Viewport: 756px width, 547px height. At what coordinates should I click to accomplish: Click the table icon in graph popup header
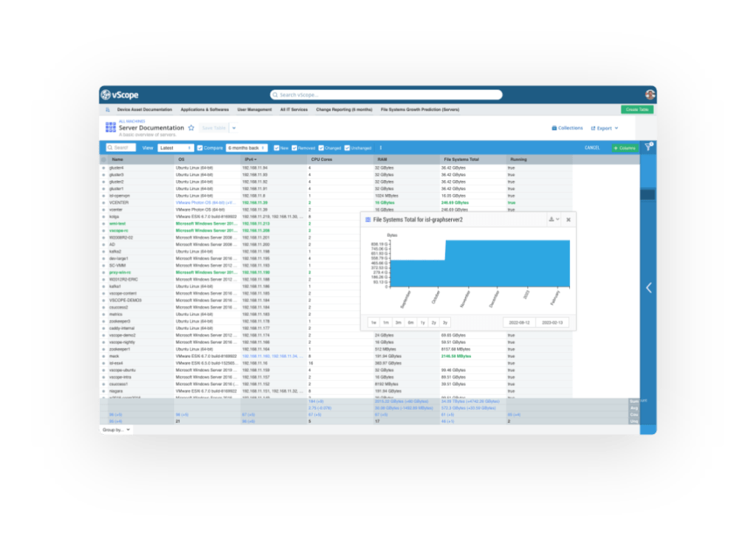pos(368,220)
